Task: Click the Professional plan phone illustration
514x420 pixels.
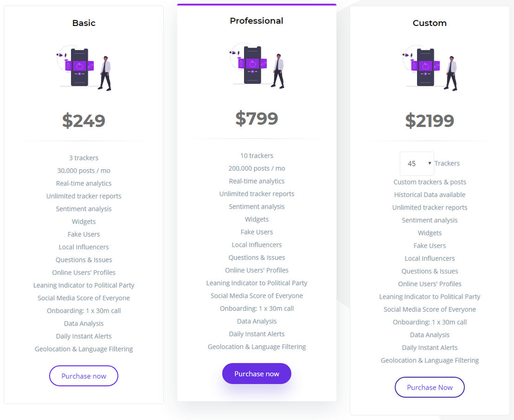Action: coord(257,66)
